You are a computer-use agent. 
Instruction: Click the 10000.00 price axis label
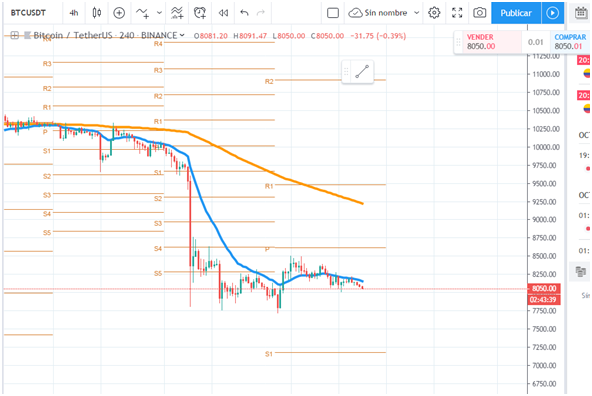[x=546, y=147]
